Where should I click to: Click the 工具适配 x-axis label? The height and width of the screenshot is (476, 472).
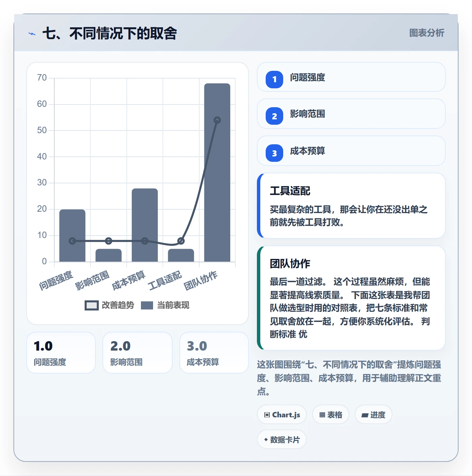tap(165, 280)
